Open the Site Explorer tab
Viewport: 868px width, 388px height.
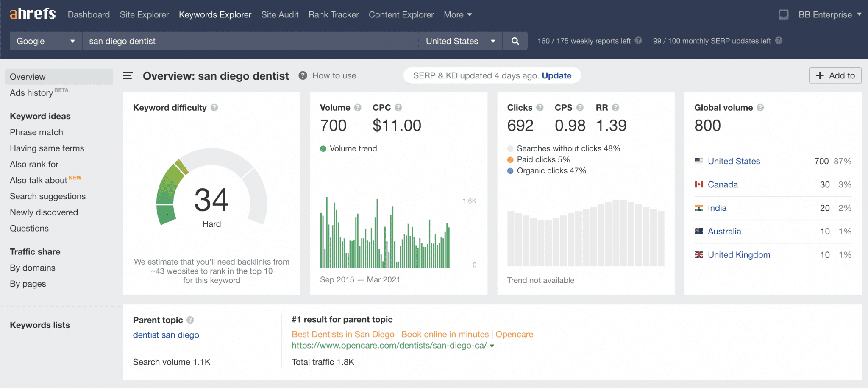[144, 15]
